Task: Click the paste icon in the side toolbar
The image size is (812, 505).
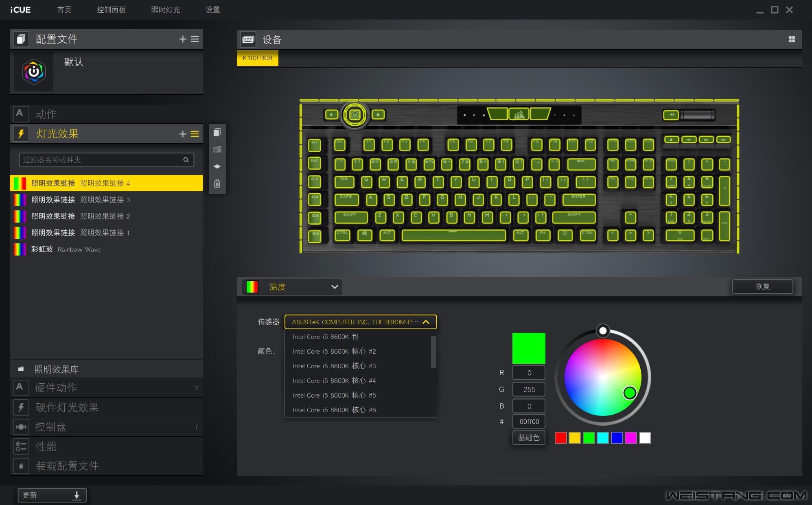Action: pyautogui.click(x=217, y=149)
